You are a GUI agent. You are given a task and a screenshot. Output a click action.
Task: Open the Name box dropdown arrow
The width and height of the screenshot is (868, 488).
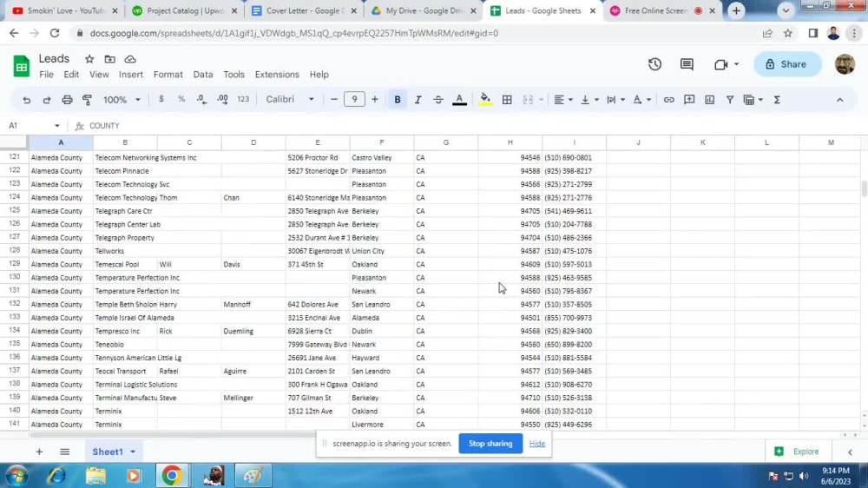click(x=56, y=126)
